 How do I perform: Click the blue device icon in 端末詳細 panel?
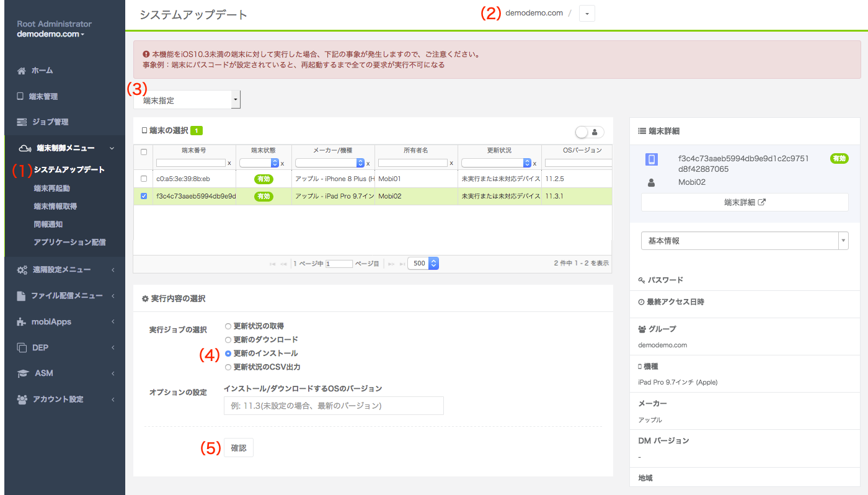[651, 159]
